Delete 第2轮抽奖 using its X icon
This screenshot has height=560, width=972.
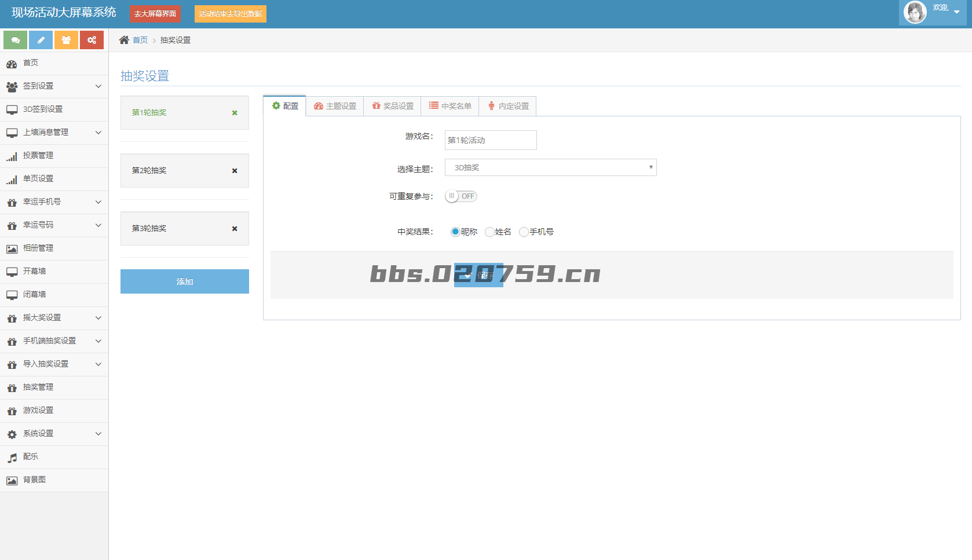click(x=235, y=171)
